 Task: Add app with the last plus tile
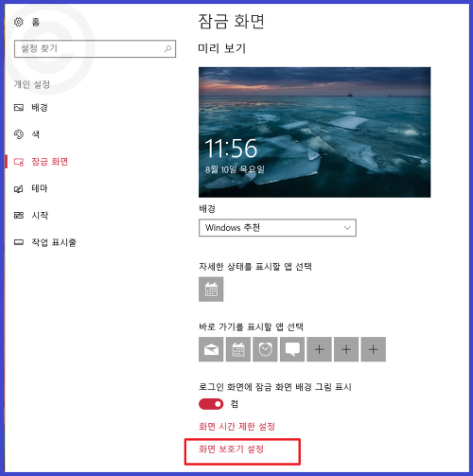(x=374, y=349)
